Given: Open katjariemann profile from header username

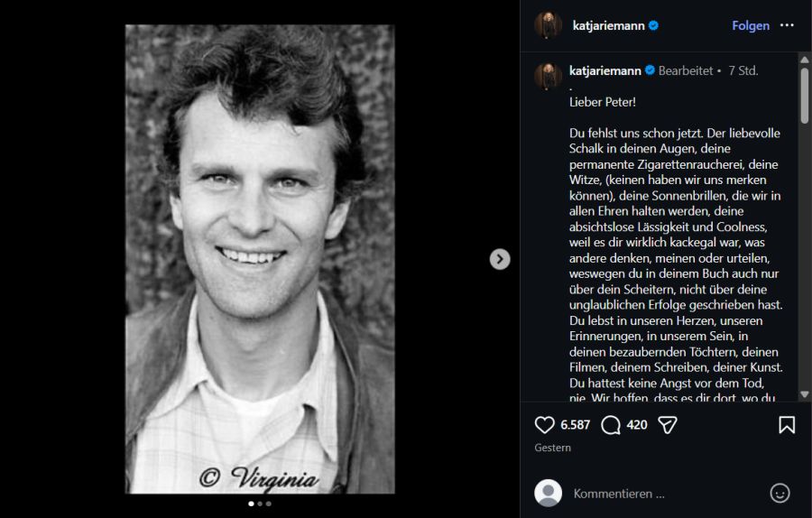Looking at the screenshot, I should 609,25.
